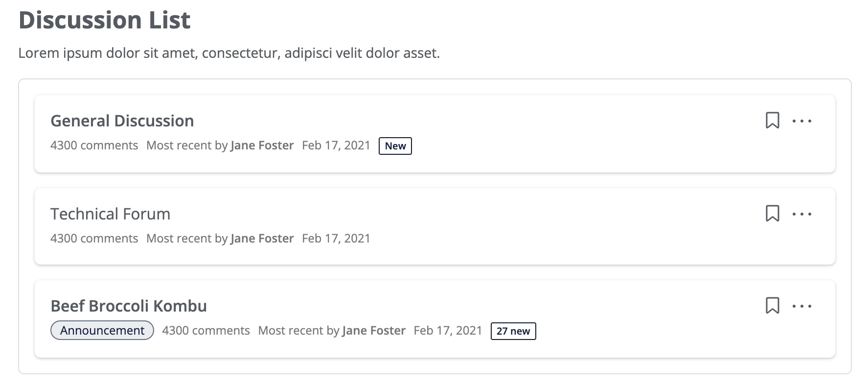The image size is (868, 388).
Task: Click the Discussion List heading
Action: tap(104, 20)
